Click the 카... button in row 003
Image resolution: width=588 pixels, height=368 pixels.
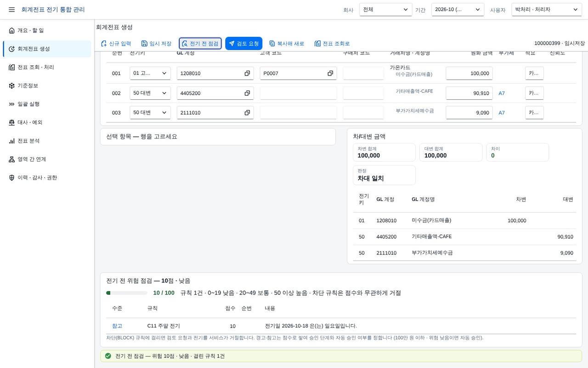[x=534, y=113]
